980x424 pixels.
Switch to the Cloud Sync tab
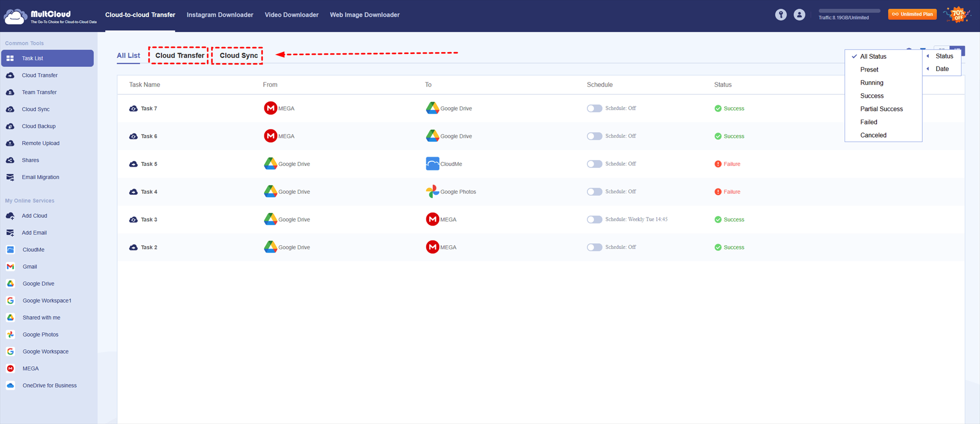click(x=238, y=56)
